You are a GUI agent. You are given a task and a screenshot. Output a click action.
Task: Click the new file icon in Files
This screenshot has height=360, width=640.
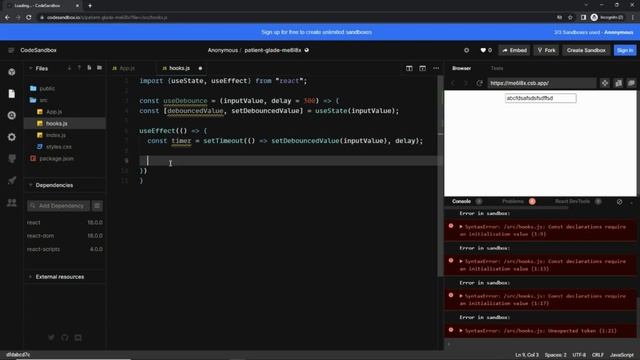click(x=89, y=68)
